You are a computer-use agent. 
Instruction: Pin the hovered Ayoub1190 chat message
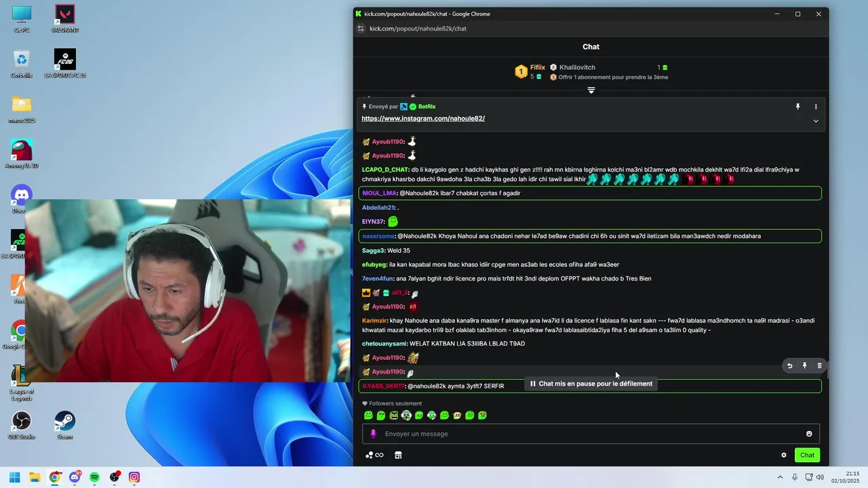[804, 366]
